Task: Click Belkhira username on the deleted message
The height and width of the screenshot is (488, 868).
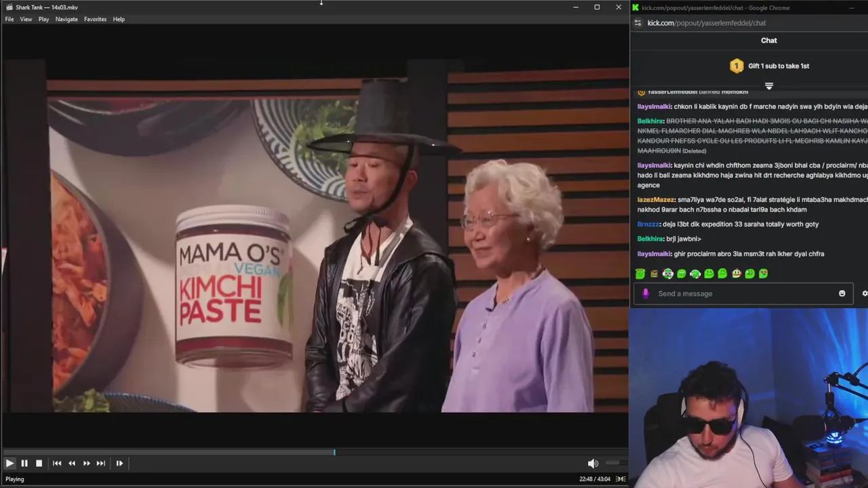Action: coord(650,121)
